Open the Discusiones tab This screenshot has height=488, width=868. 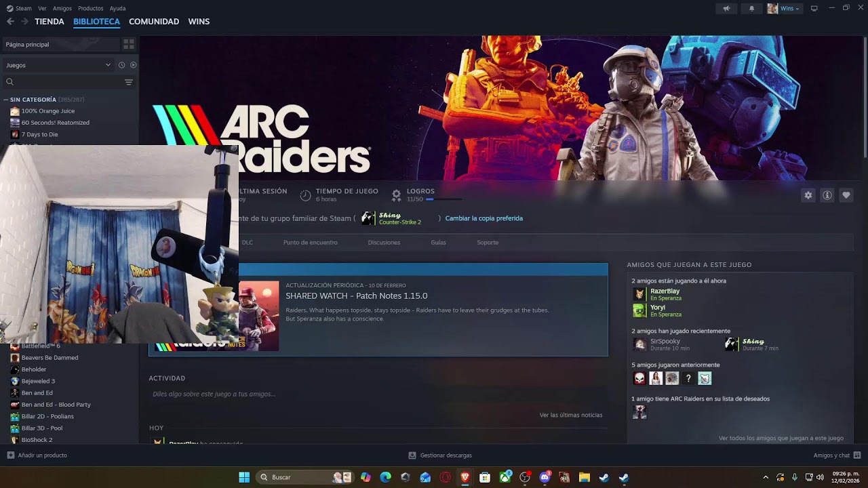click(384, 243)
